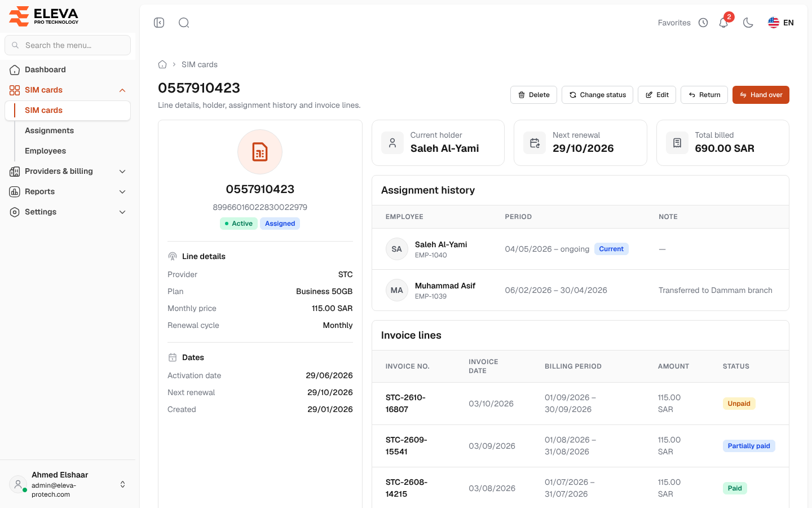Edit the SIM card details
The image size is (812, 508).
pos(657,95)
